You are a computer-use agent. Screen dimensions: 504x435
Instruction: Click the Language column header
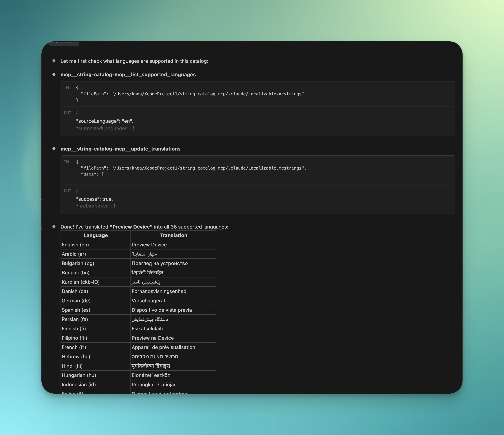pos(96,235)
